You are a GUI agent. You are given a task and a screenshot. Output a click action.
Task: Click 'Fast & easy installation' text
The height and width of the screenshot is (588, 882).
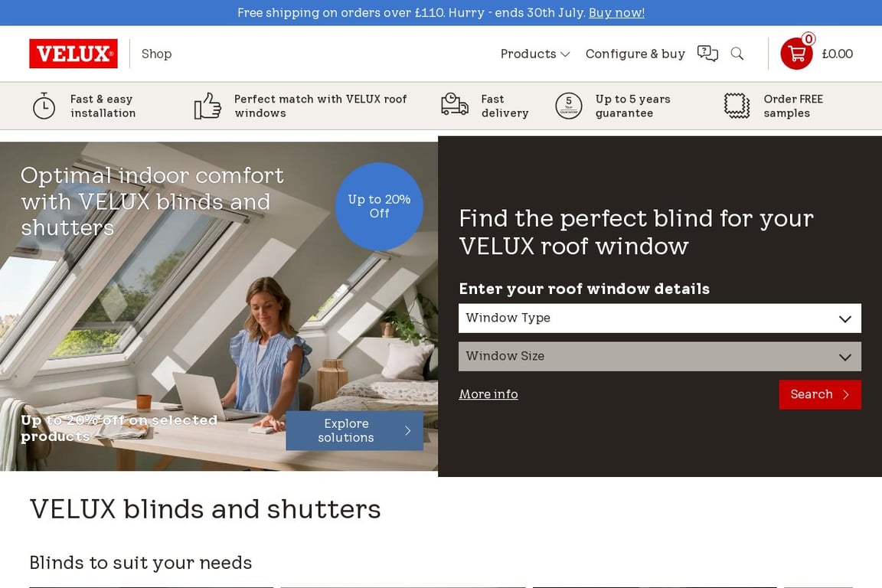click(103, 106)
